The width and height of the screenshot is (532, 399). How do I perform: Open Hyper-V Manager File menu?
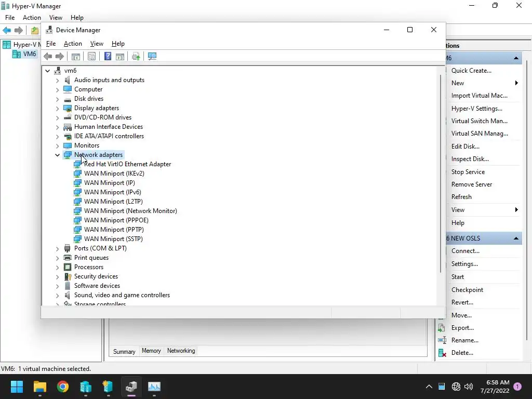[10, 18]
